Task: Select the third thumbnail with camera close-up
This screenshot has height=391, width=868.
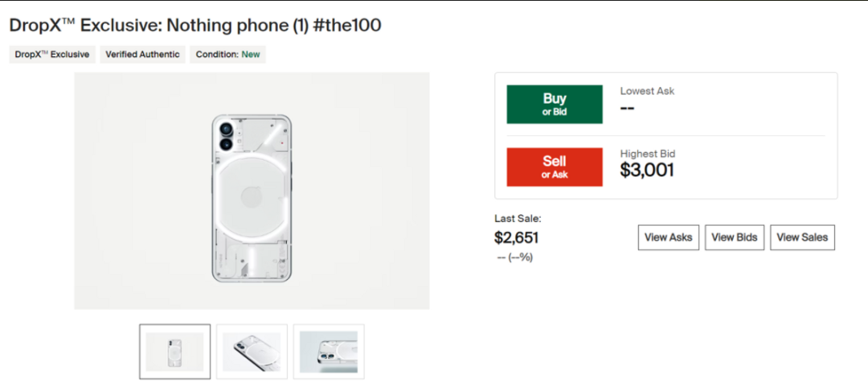Action: point(329,352)
